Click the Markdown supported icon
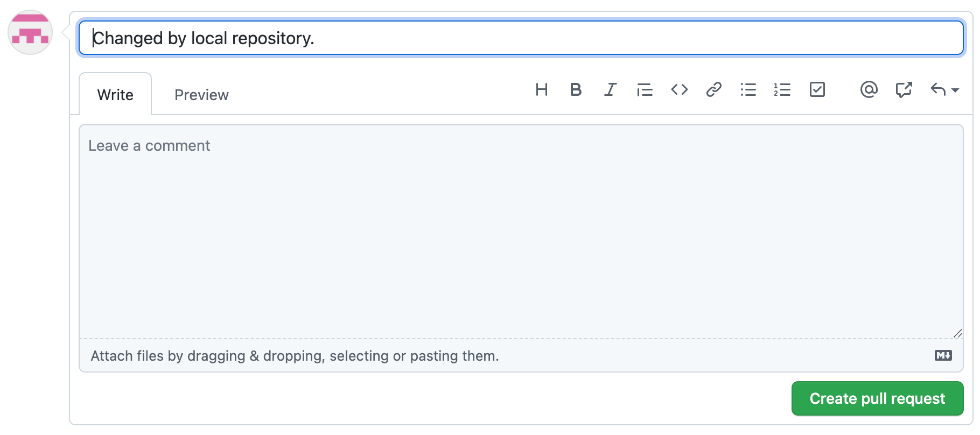Image resolution: width=980 pixels, height=435 pixels. 943,355
